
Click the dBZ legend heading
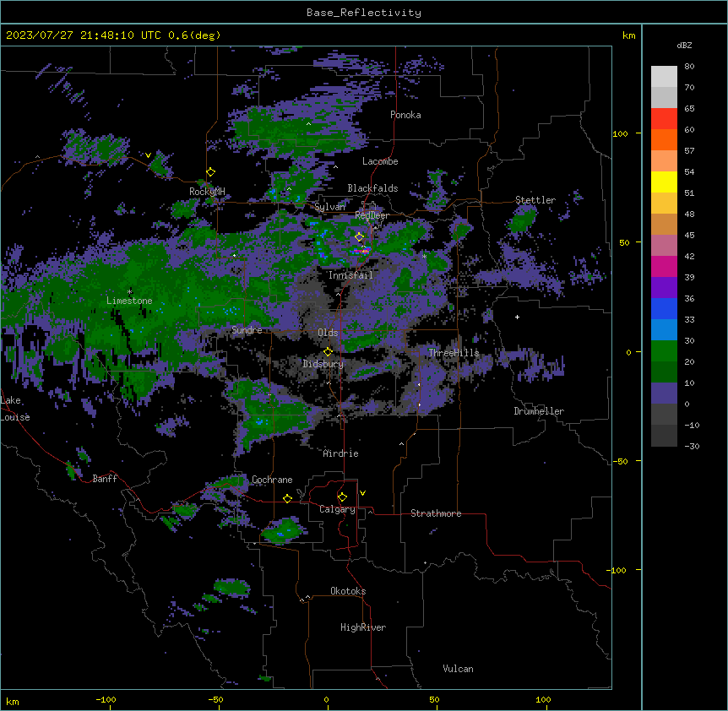(x=684, y=45)
